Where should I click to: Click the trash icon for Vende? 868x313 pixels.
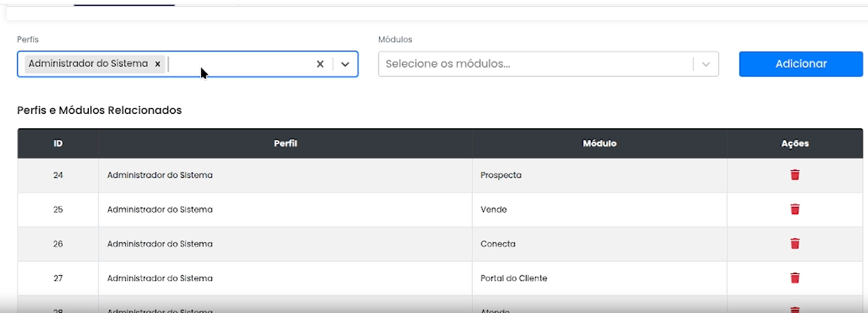click(794, 209)
